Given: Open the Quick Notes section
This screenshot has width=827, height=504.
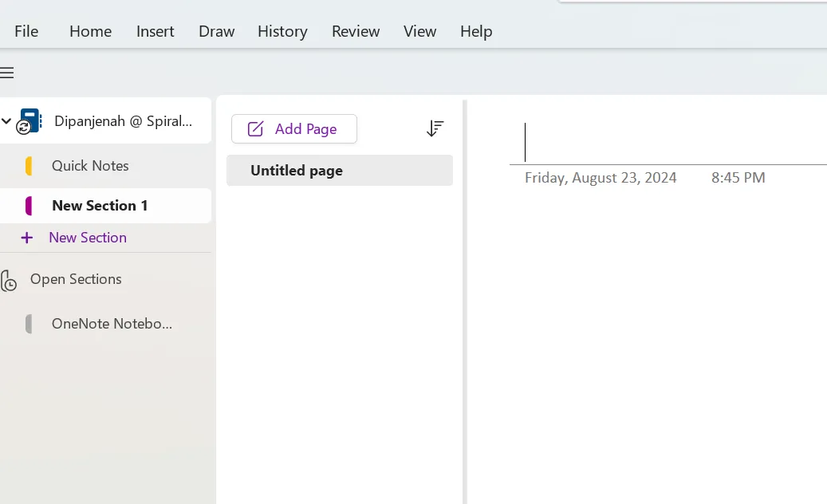Looking at the screenshot, I should pyautogui.click(x=90, y=166).
